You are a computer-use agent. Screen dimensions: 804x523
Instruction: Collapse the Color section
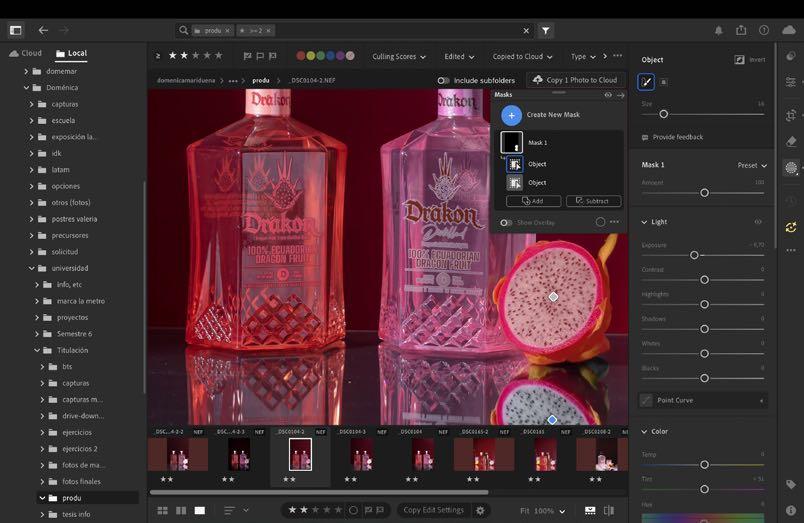[645, 432]
